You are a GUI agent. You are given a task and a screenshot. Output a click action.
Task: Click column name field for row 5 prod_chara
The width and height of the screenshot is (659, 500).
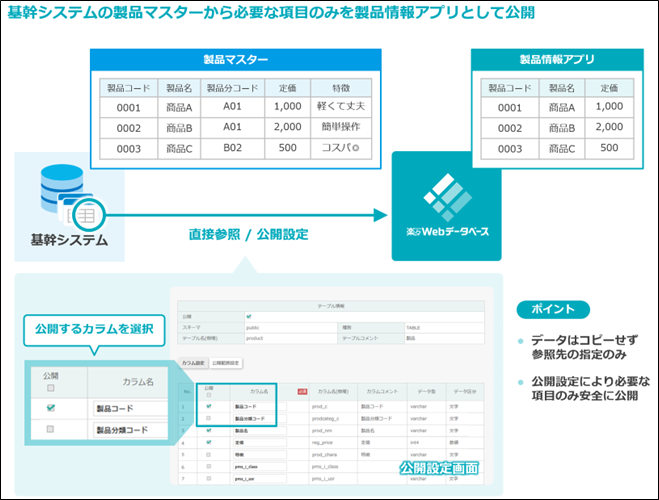(260, 455)
